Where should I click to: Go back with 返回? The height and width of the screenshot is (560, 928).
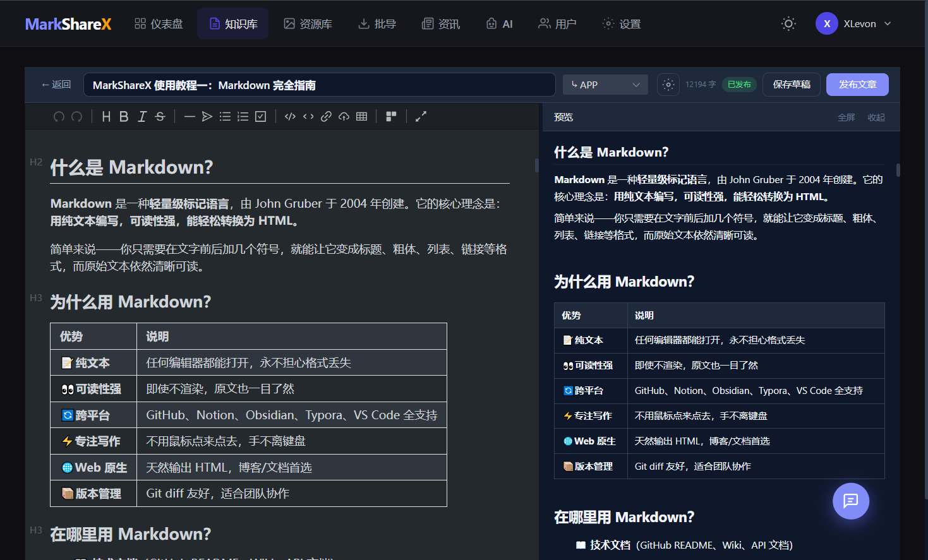tap(56, 85)
